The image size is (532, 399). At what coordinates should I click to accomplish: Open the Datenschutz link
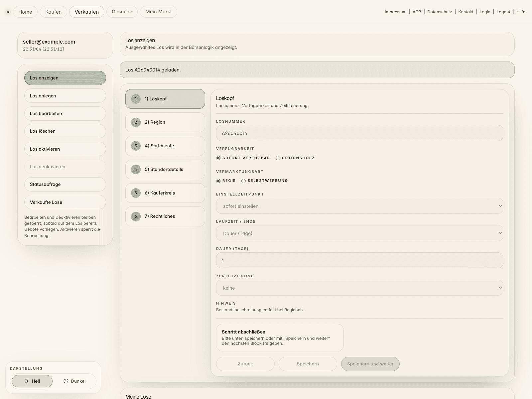440,12
